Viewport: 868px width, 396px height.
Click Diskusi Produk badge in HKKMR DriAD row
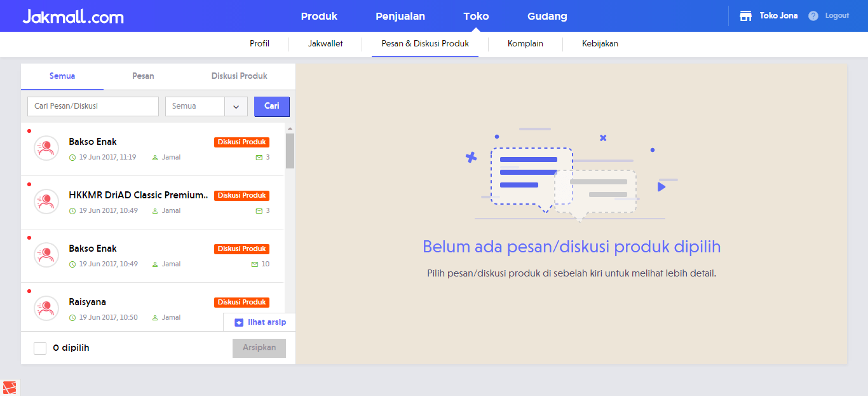(x=241, y=196)
